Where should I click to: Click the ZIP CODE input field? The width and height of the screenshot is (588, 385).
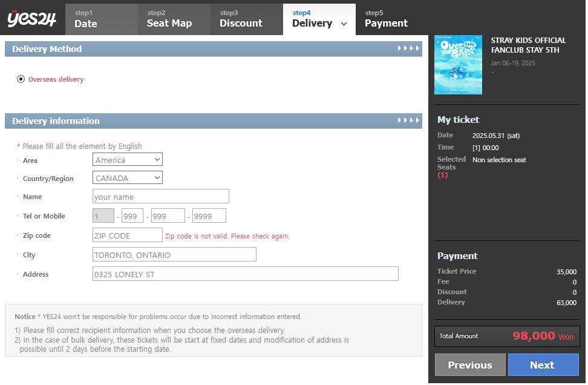point(128,235)
